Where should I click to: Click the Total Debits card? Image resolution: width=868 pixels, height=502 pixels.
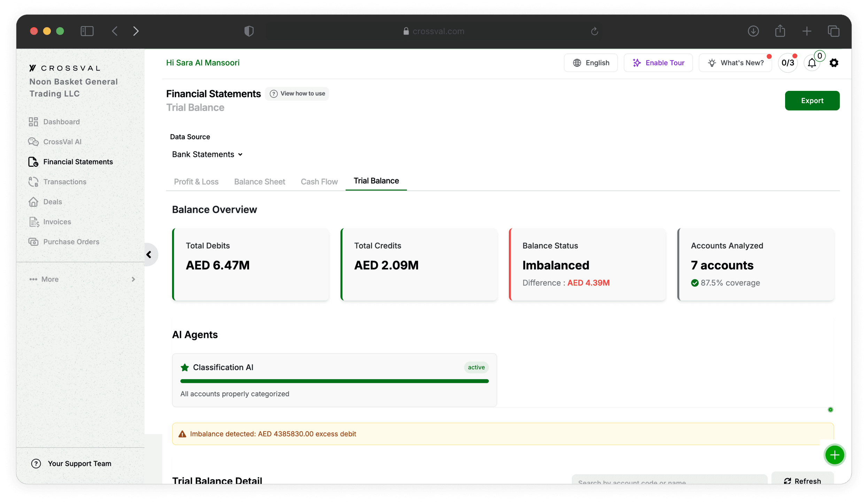(x=250, y=265)
